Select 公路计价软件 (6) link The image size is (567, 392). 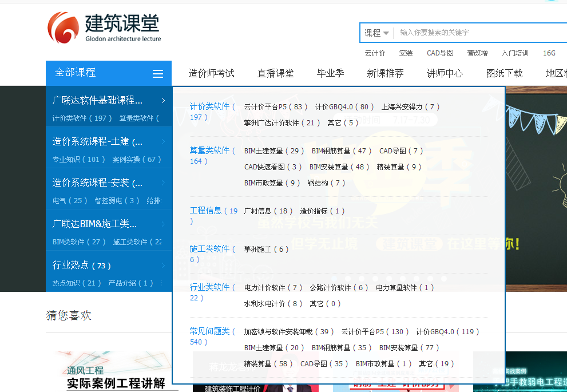coord(339,288)
